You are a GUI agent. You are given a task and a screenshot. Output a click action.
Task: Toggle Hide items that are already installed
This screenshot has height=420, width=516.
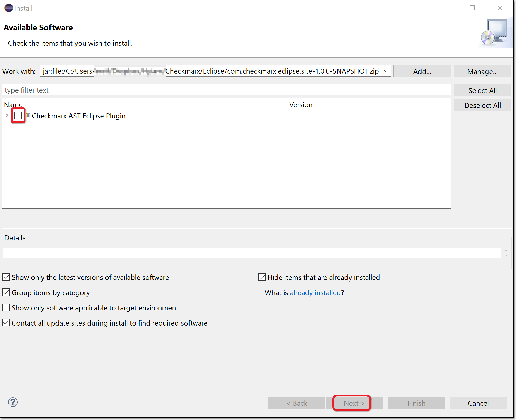tap(262, 277)
